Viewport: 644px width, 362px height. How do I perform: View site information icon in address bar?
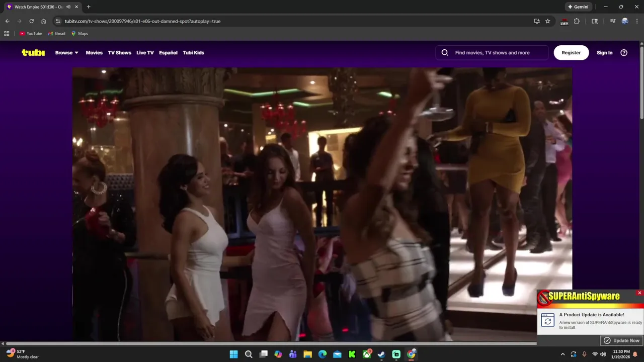pos(58,21)
